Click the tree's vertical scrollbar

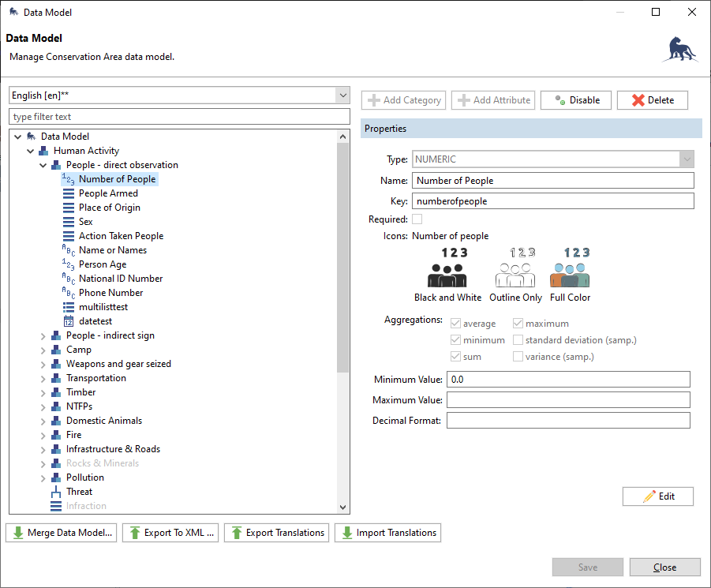coord(342,253)
